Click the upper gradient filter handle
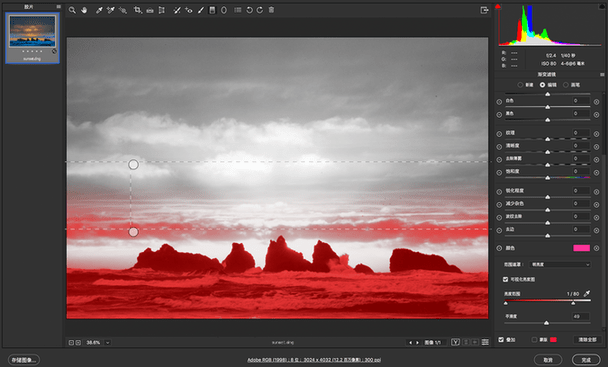 point(133,164)
